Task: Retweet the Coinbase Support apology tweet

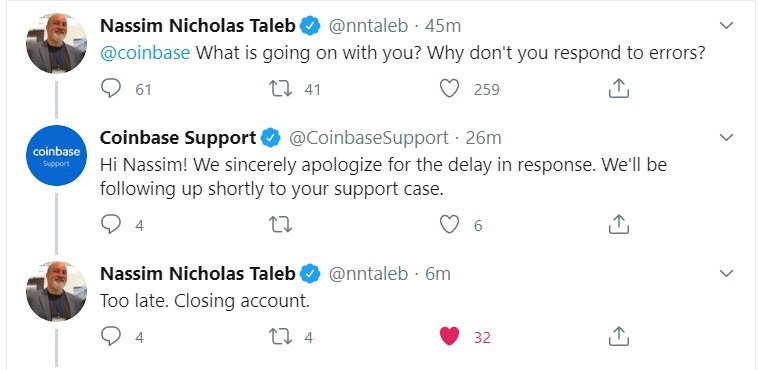Action: point(280,224)
